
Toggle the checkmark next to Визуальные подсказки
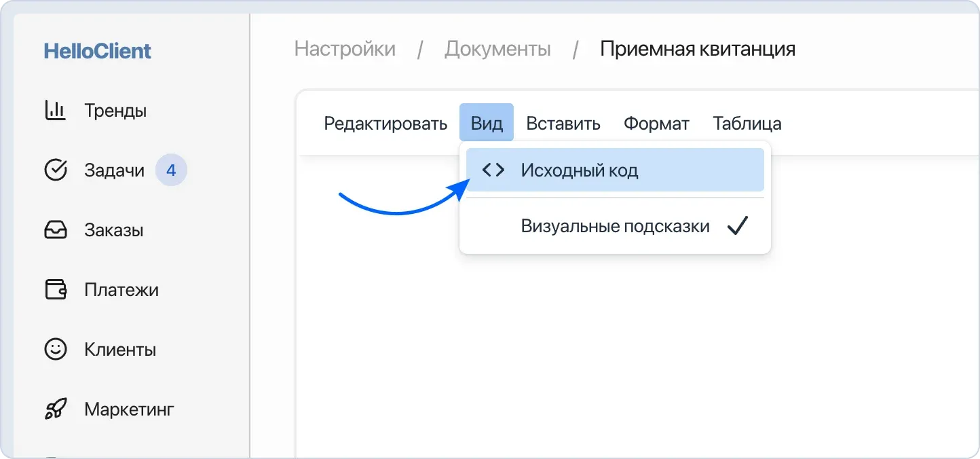(x=738, y=225)
